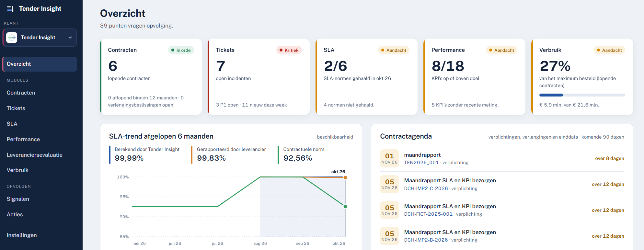The image size is (644, 250).
Task: Open contract link DCH-IMP2-C-2026
Action: [426, 188]
